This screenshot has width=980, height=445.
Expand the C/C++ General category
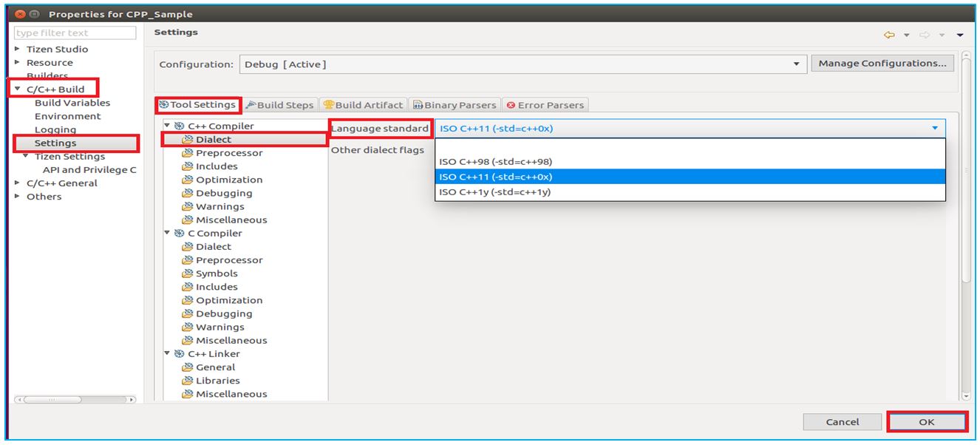[18, 183]
